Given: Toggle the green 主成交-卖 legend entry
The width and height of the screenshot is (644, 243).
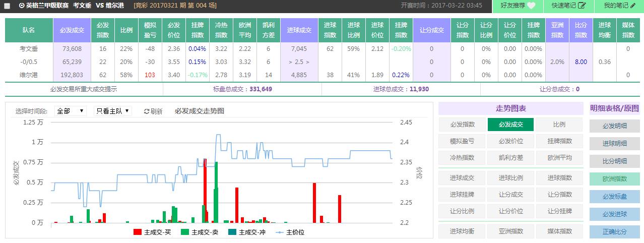Looking at the screenshot, I should pyautogui.click(x=200, y=232).
